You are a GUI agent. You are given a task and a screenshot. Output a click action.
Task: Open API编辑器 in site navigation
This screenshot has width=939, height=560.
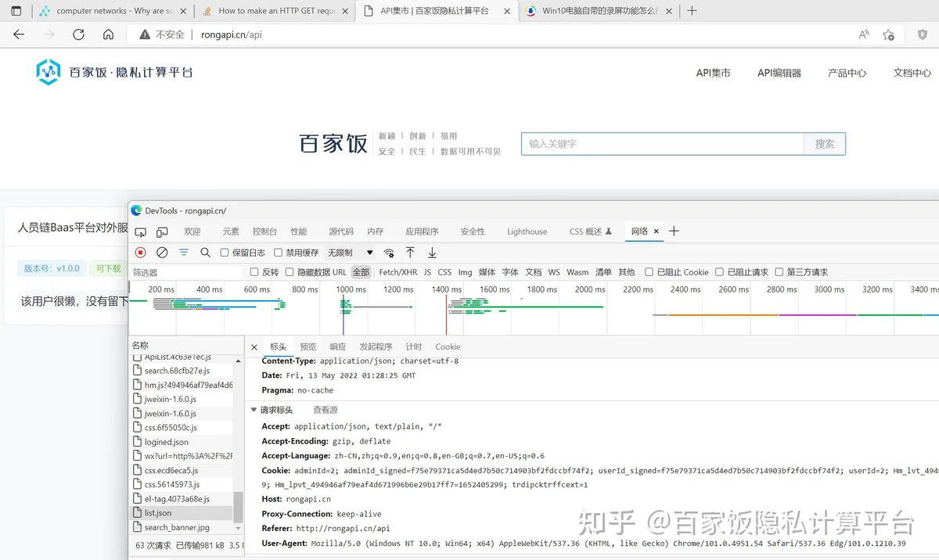tap(779, 73)
